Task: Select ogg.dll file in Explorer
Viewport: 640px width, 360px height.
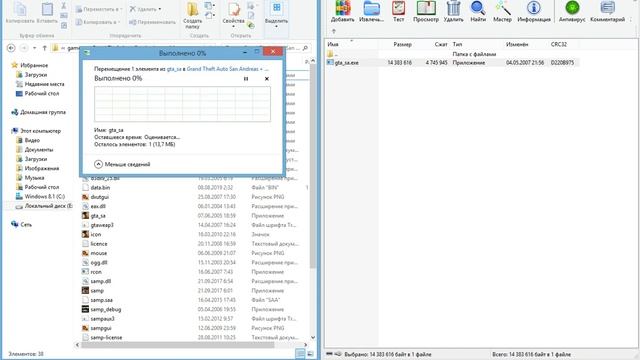Action: [x=99, y=262]
